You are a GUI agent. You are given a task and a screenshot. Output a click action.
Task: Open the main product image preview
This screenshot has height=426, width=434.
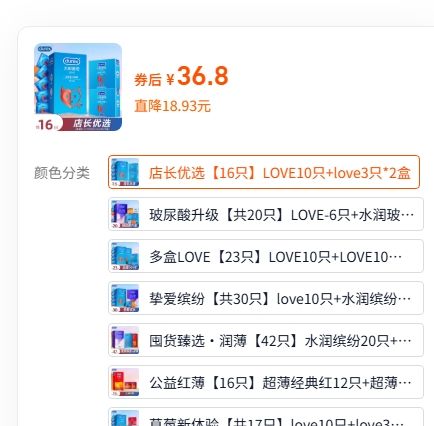click(x=78, y=87)
